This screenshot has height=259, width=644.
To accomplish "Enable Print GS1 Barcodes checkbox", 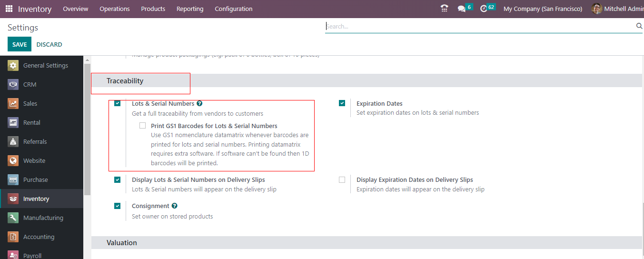I will [x=143, y=126].
